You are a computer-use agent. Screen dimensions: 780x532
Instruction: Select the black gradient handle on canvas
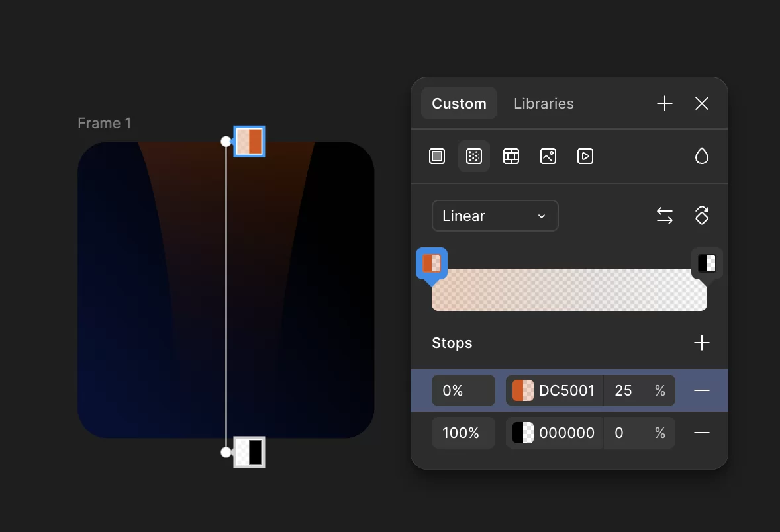(250, 453)
